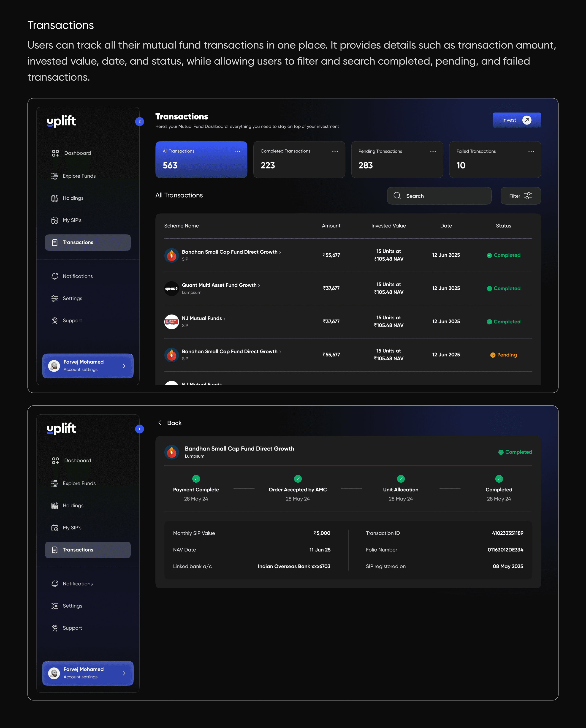Image resolution: width=586 pixels, height=728 pixels.
Task: Click My SIP's calendar icon in bottom sidebar
Action: click(55, 528)
